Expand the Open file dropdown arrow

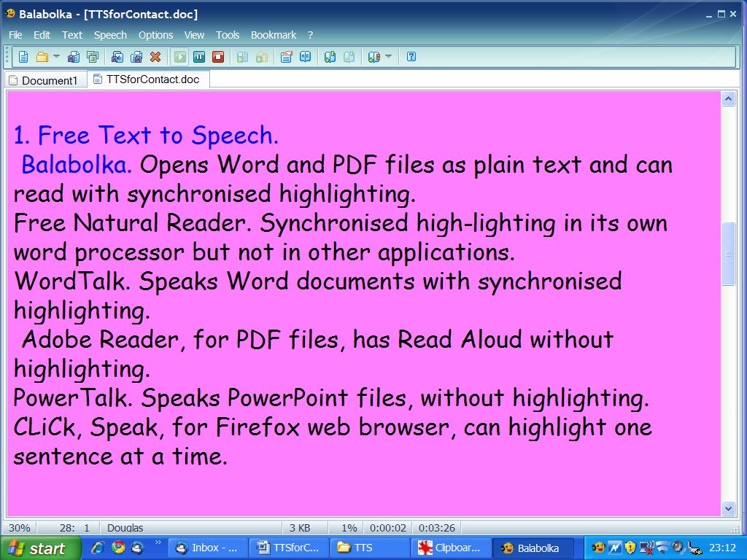coord(56,57)
